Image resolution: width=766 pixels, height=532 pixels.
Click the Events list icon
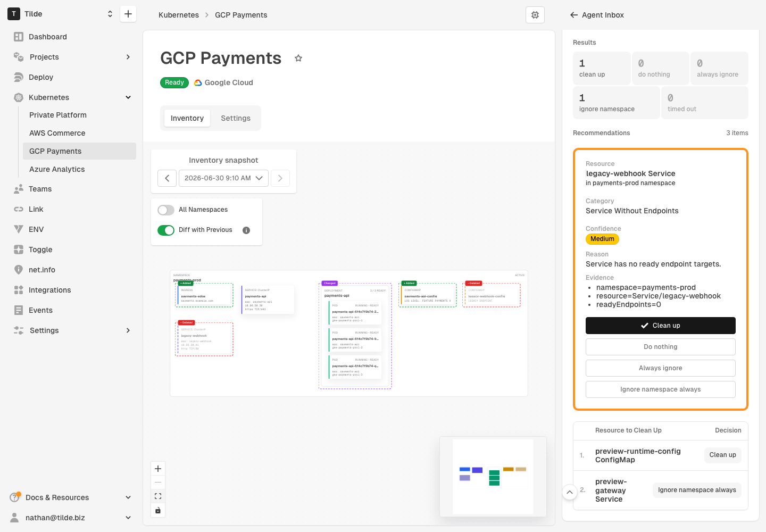[x=19, y=310]
